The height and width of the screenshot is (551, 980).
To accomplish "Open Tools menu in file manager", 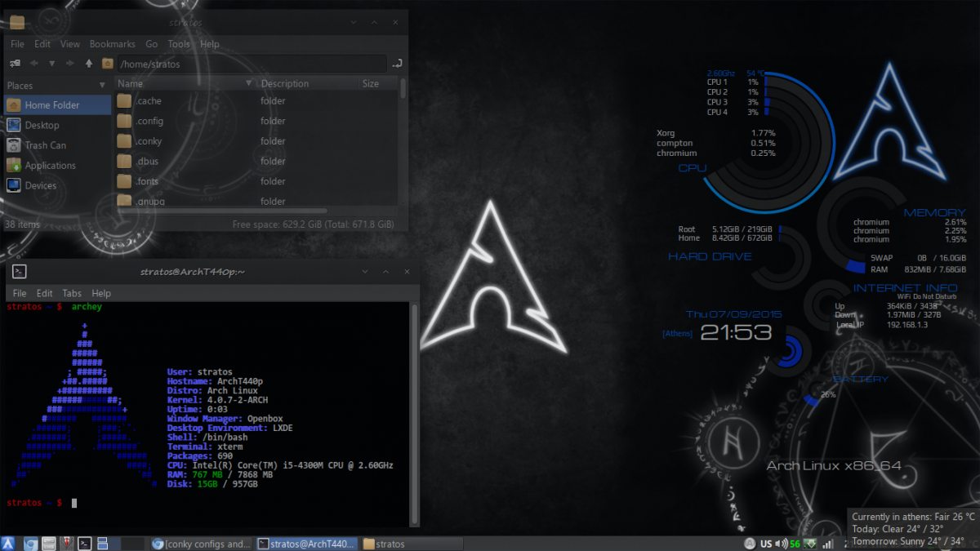I will pyautogui.click(x=179, y=44).
